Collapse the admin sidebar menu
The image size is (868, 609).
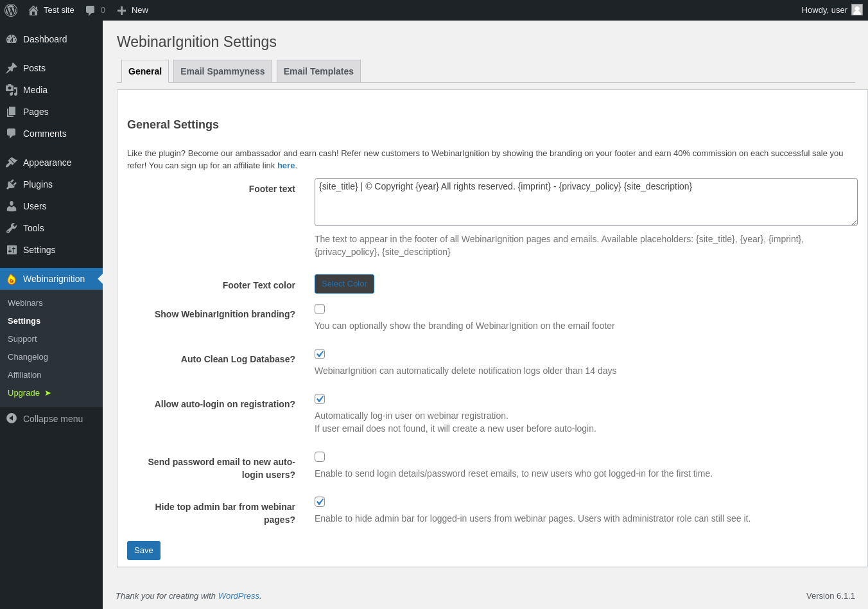[45, 419]
